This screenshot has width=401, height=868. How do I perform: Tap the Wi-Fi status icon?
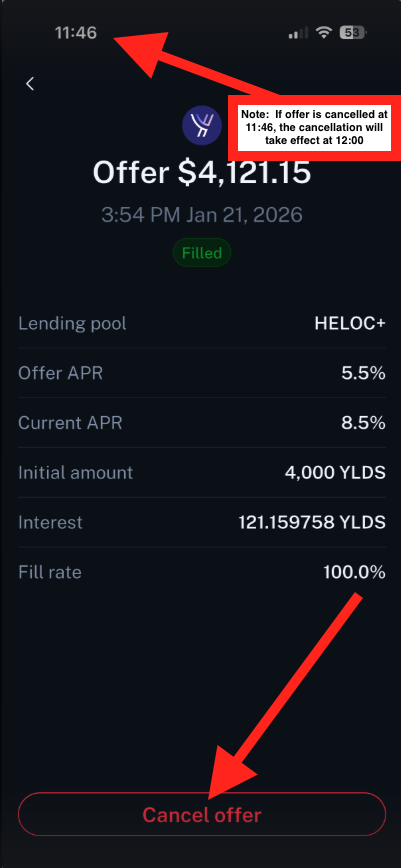pyautogui.click(x=323, y=33)
